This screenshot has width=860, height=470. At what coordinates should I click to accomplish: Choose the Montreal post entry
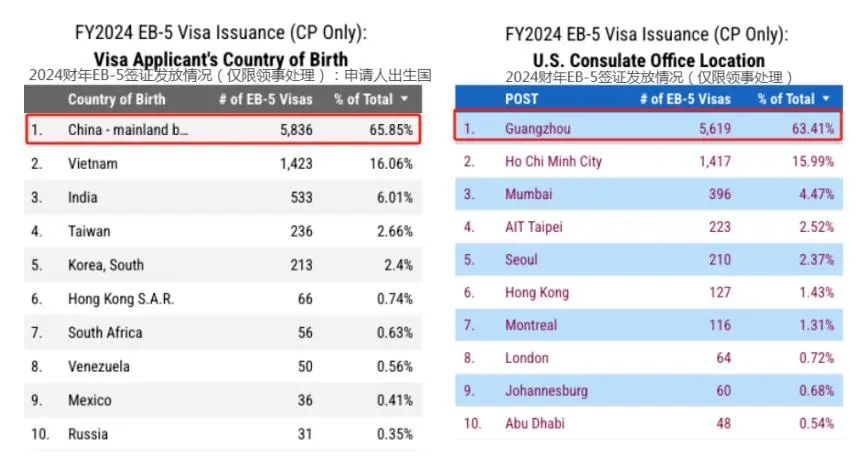[531, 325]
